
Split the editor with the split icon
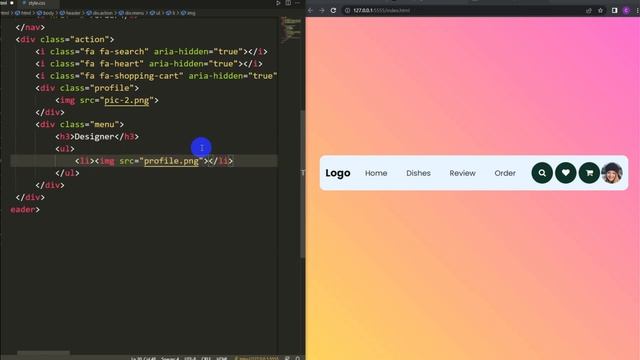[288, 3]
